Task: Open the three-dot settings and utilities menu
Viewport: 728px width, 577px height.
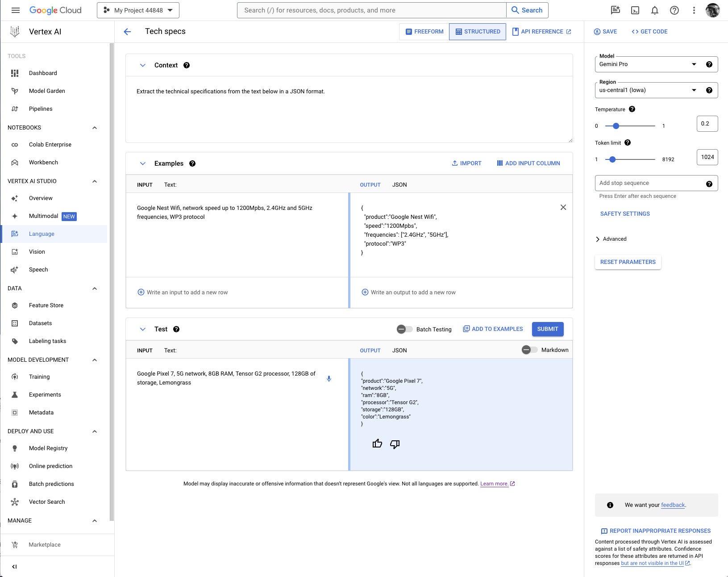Action: [x=694, y=10]
